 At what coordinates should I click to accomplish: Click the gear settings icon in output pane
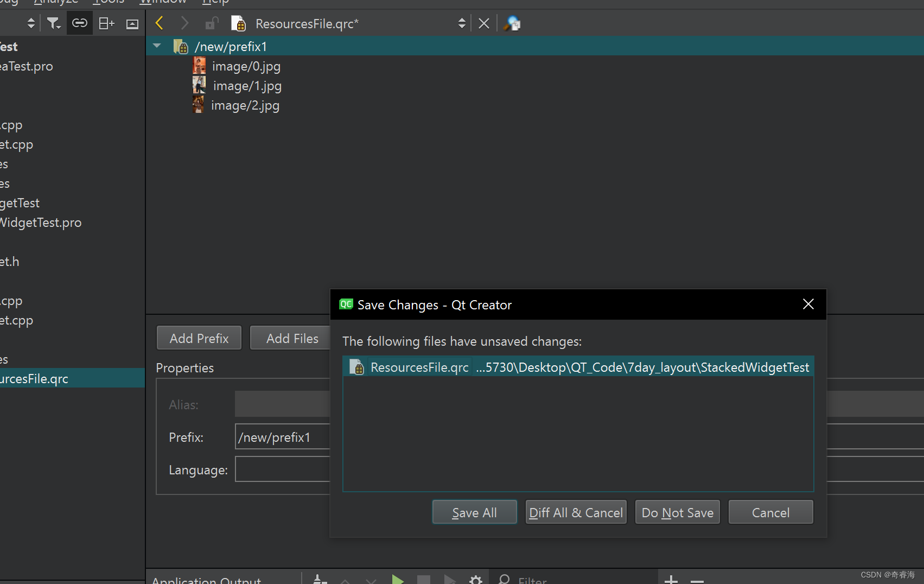476,580
